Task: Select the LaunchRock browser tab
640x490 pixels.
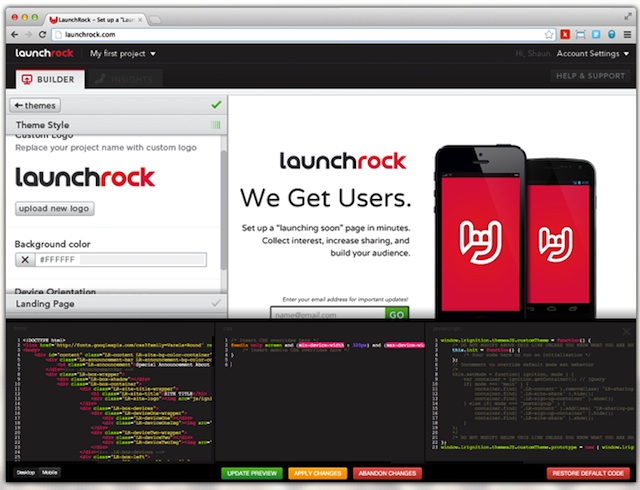Action: pyautogui.click(x=96, y=19)
